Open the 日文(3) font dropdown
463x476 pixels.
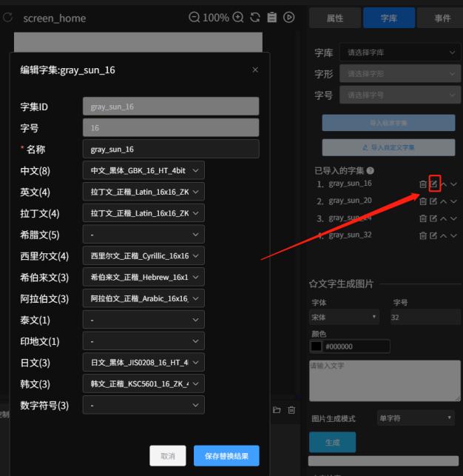143,362
